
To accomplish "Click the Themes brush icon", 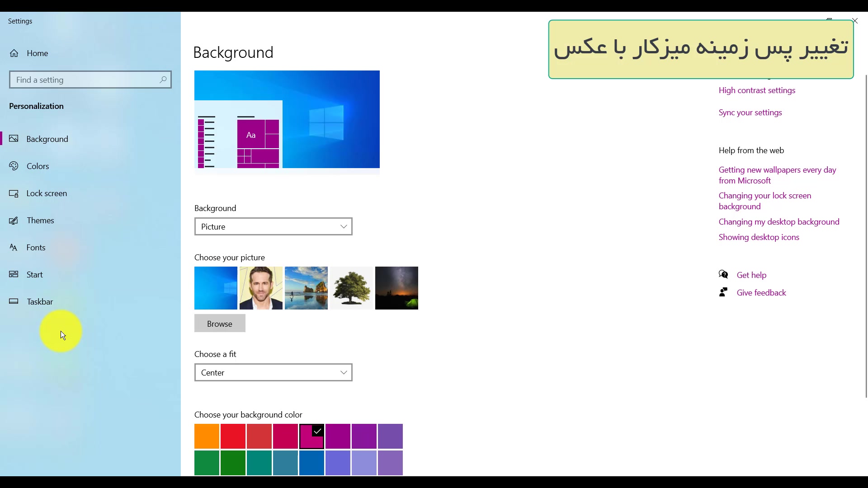I will tap(14, 221).
